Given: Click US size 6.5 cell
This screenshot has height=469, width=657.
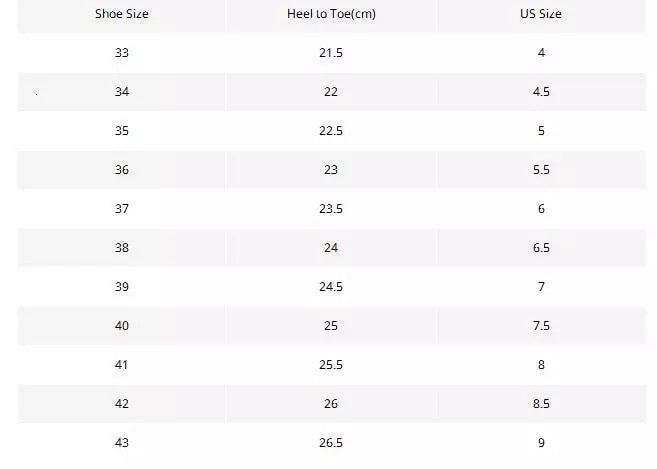Looking at the screenshot, I should 541,248.
